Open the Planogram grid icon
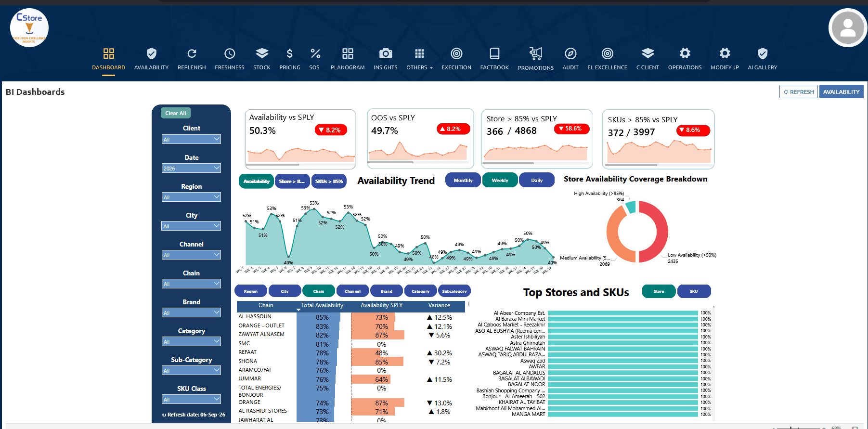The image size is (868, 429). tap(348, 53)
